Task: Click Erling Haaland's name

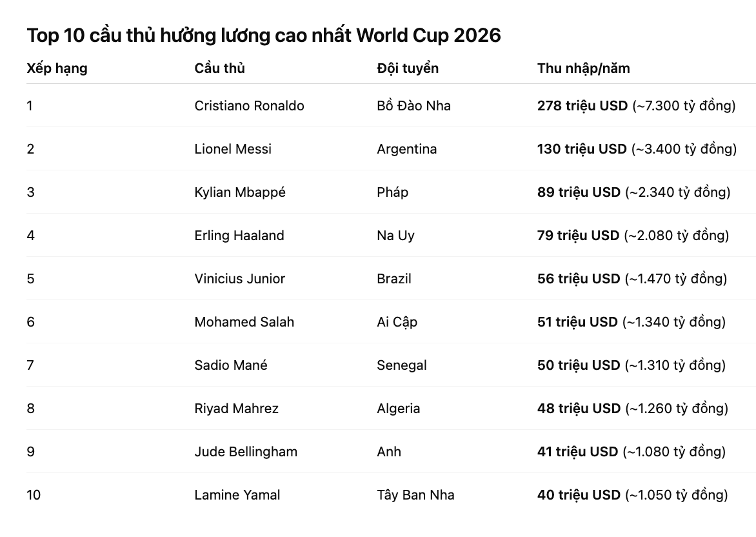Action: point(239,236)
